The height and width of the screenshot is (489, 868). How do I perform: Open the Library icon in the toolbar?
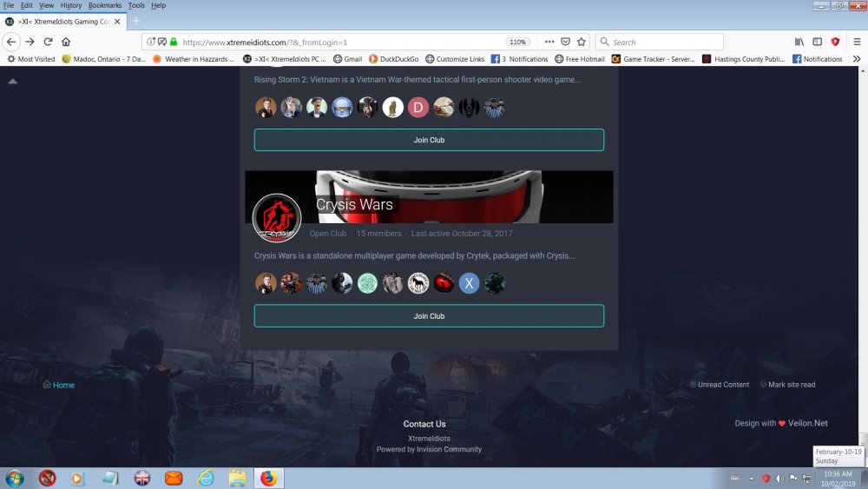799,42
